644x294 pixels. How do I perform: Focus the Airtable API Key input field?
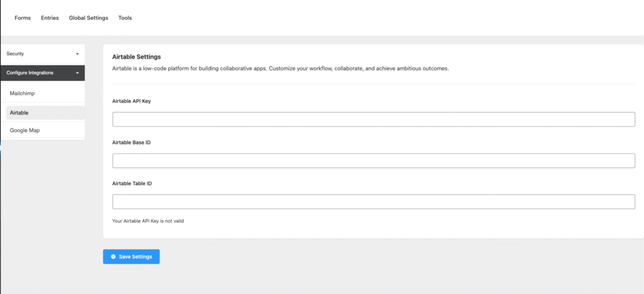374,120
